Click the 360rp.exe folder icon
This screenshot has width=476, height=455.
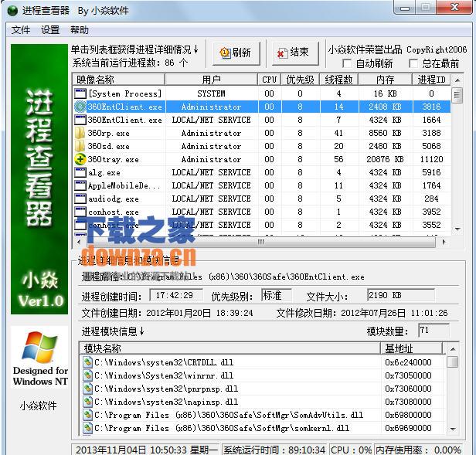click(x=80, y=133)
